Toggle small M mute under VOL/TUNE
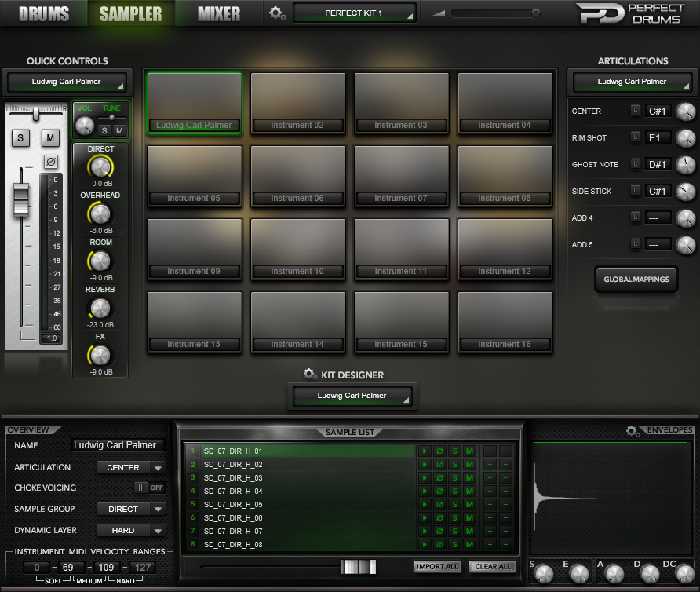Image resolution: width=700 pixels, height=592 pixels. click(119, 130)
